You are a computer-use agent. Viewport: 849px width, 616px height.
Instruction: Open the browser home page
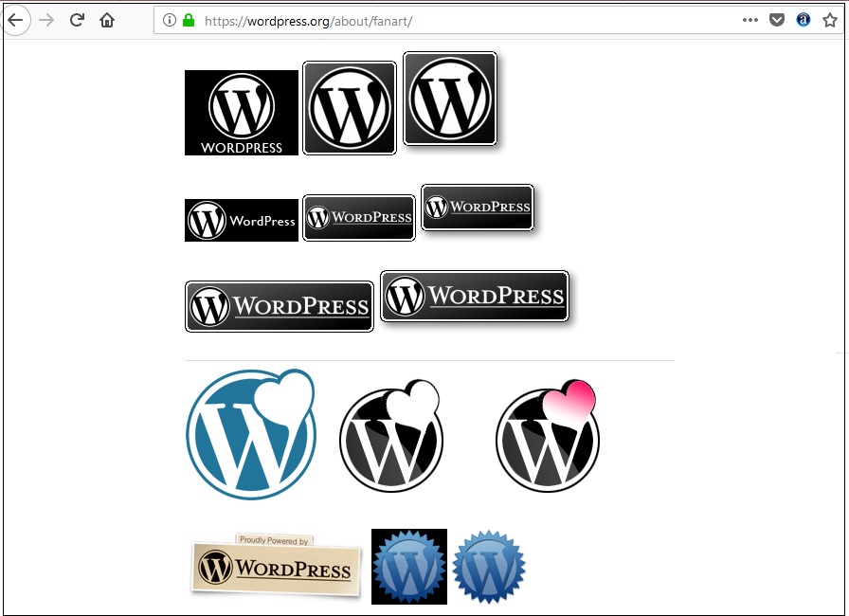tap(107, 21)
